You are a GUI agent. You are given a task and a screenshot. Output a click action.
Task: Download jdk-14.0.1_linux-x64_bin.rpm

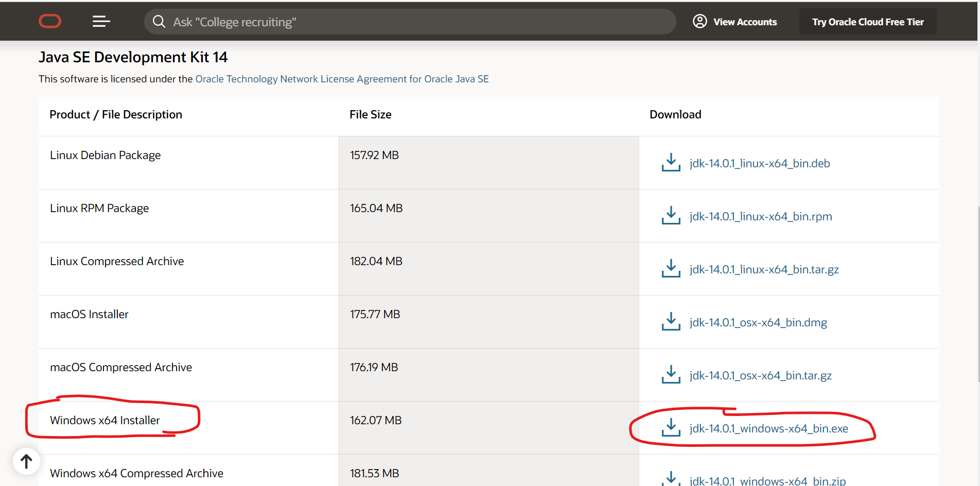[761, 216]
